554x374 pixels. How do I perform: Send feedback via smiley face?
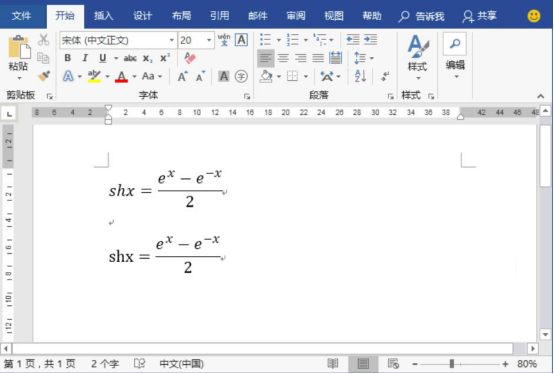pyautogui.click(x=534, y=16)
